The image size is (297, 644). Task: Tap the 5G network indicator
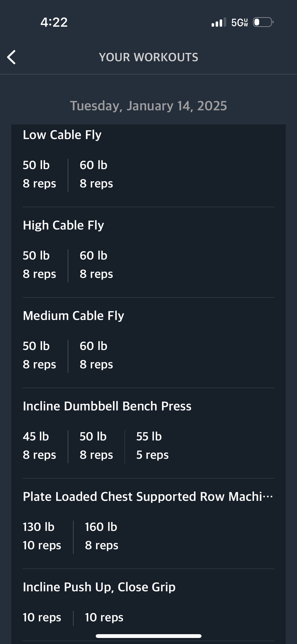240,22
